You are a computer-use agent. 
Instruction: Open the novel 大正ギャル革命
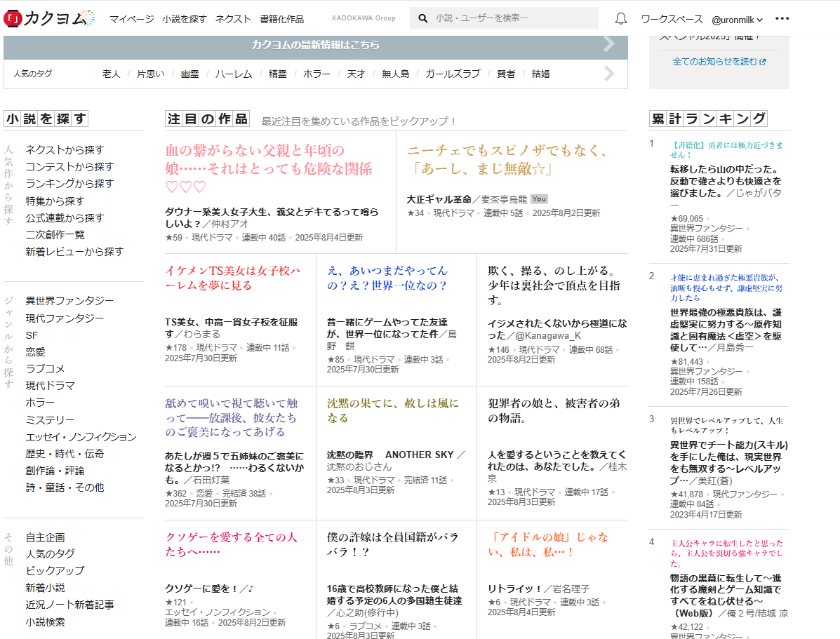(x=439, y=199)
